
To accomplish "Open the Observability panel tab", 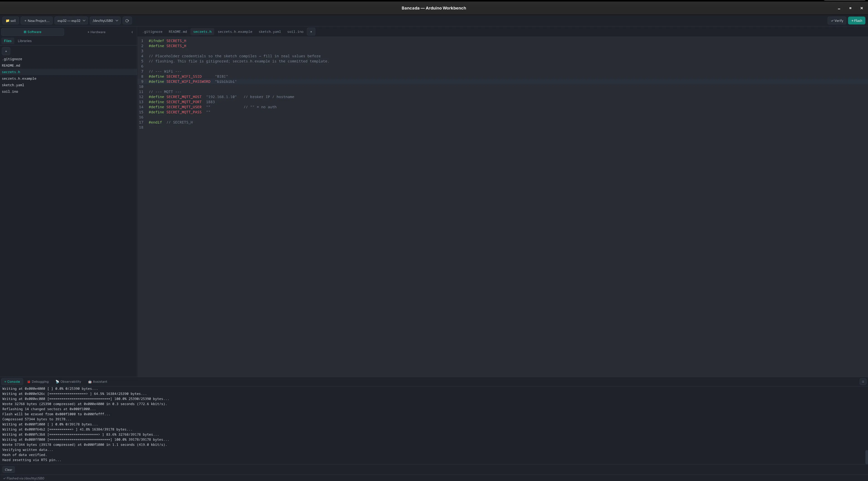I will [x=68, y=382].
